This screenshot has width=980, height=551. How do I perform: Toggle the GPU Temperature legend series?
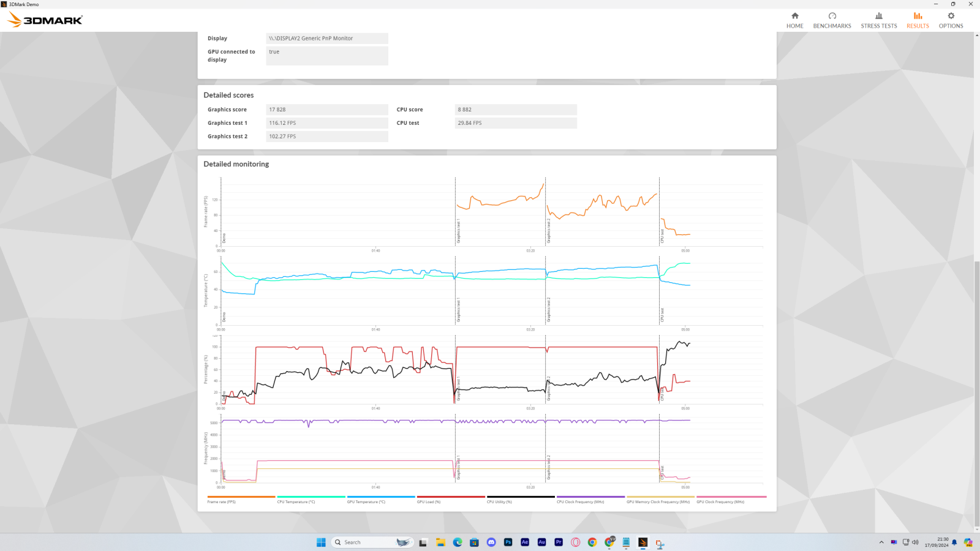pos(366,501)
